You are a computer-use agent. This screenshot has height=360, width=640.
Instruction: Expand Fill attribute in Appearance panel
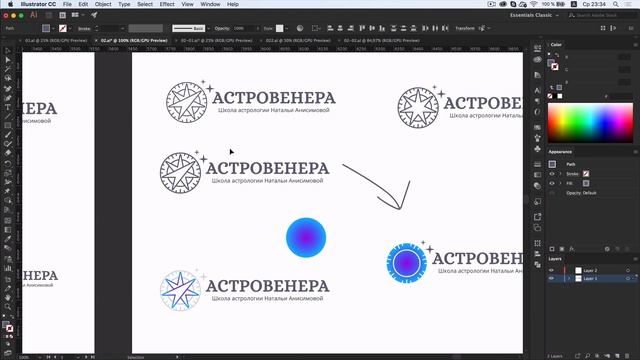(x=560, y=183)
